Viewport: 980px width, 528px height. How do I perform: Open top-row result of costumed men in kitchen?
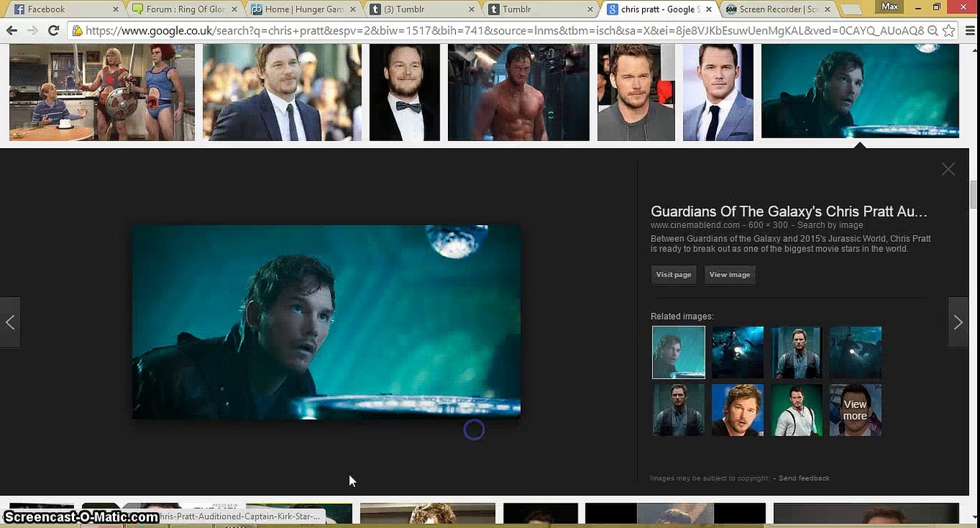pos(102,92)
